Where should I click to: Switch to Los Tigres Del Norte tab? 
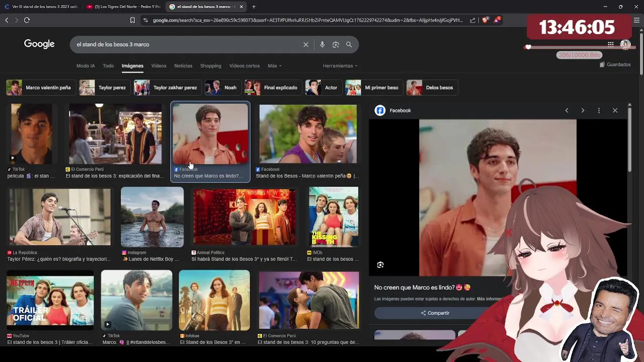(x=124, y=7)
